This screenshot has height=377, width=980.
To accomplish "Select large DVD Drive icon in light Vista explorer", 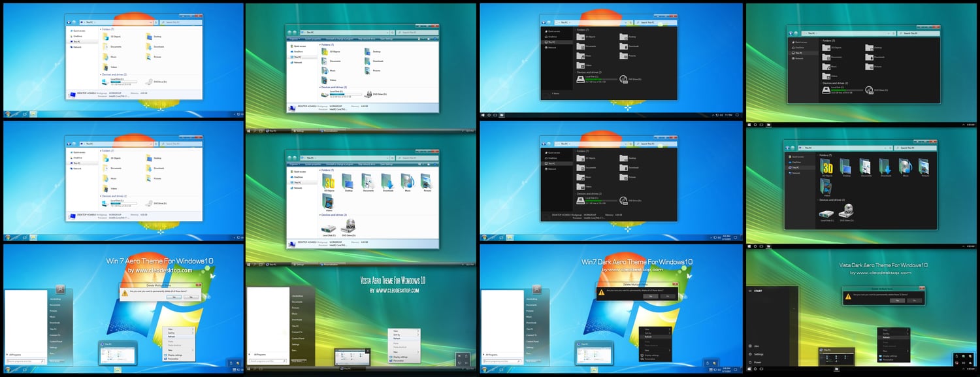I will (x=349, y=226).
